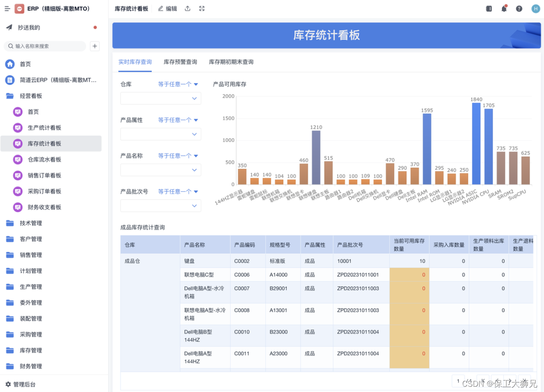This screenshot has height=392, width=544.
Task: Click the 销售订单看板 dashboard icon
Action: tap(18, 175)
